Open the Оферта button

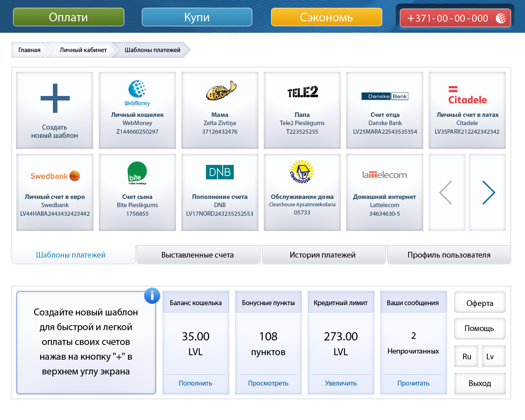[x=480, y=303]
